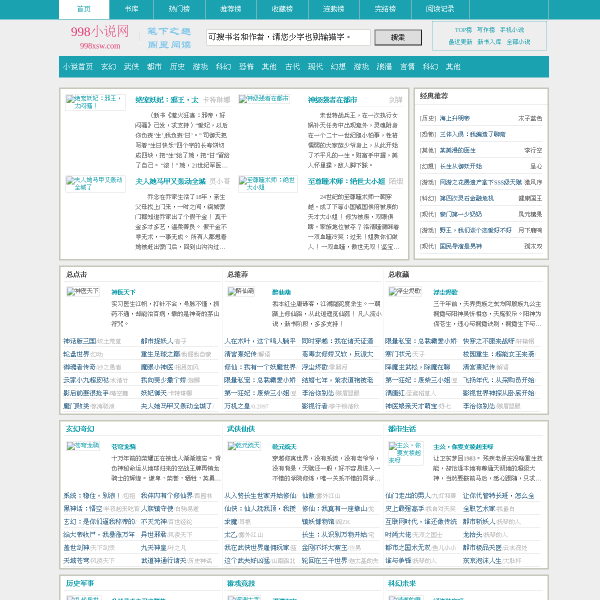Click the 搜索 search button
Screen dimensions: 600x600
point(398,38)
